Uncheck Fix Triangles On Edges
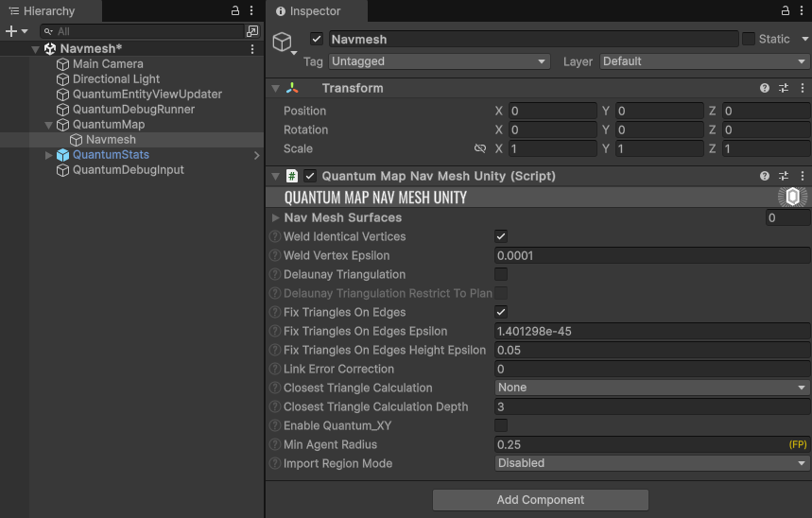The height and width of the screenshot is (518, 812). click(501, 312)
